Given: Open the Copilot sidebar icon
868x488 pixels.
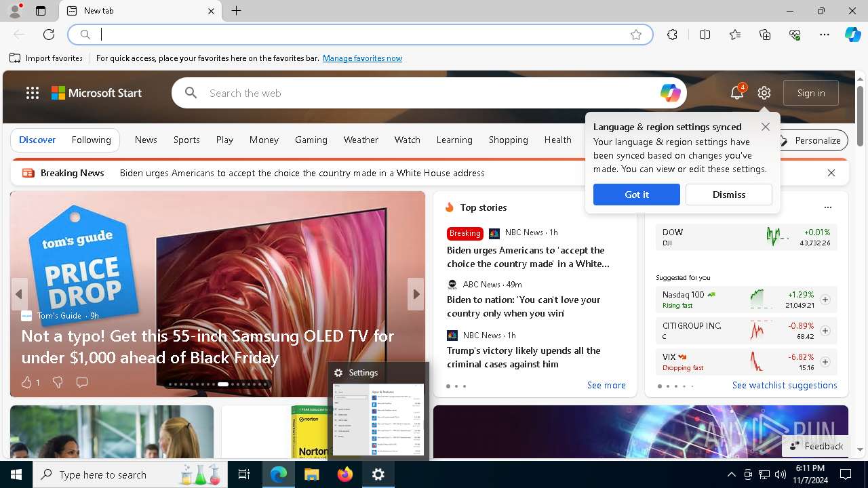Looking at the screenshot, I should pyautogui.click(x=852, y=35).
